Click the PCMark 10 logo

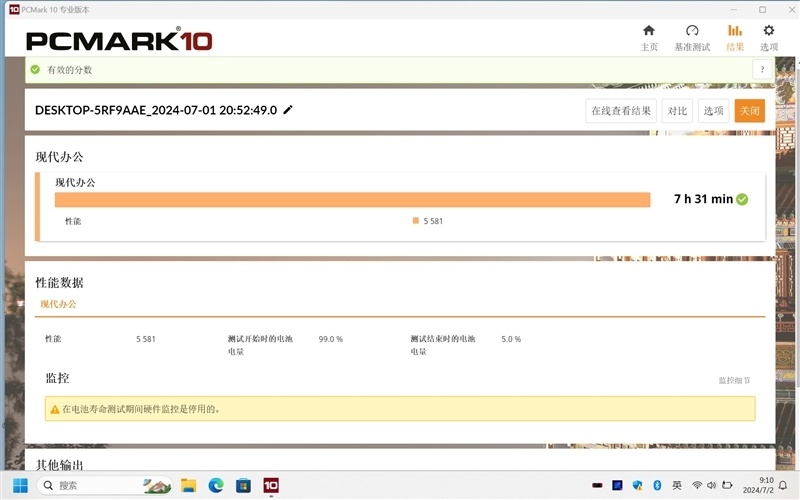coord(119,40)
